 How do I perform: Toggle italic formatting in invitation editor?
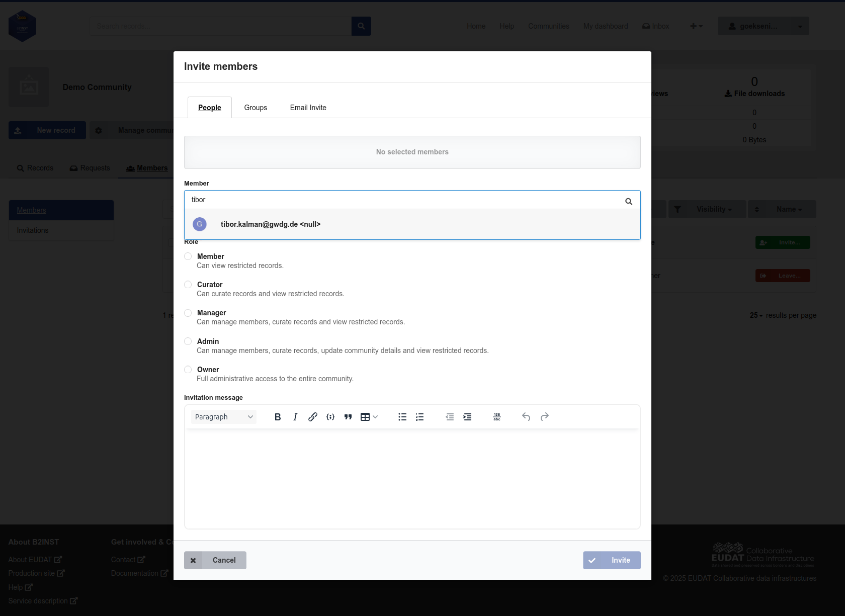295,417
